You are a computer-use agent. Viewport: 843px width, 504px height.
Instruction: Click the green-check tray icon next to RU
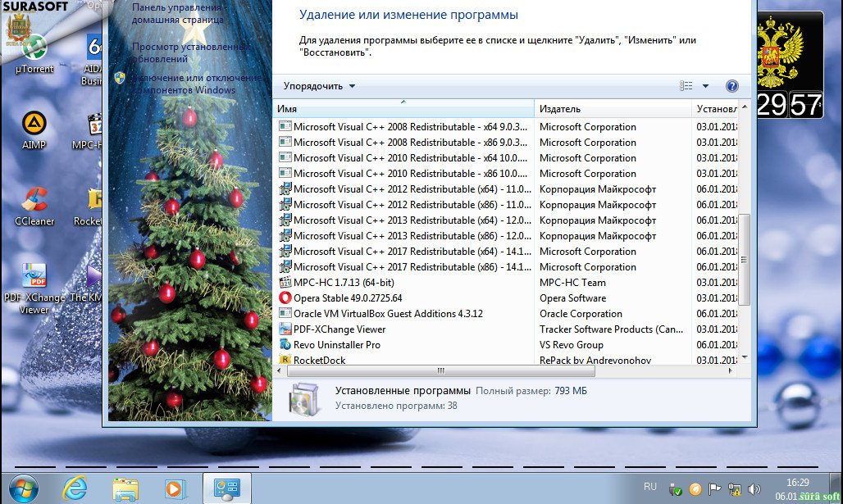(675, 489)
